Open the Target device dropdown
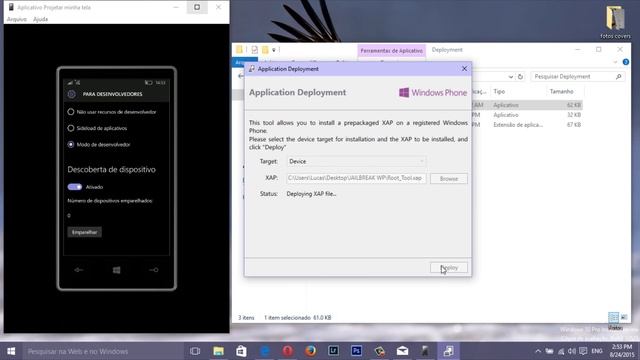 click(356, 161)
